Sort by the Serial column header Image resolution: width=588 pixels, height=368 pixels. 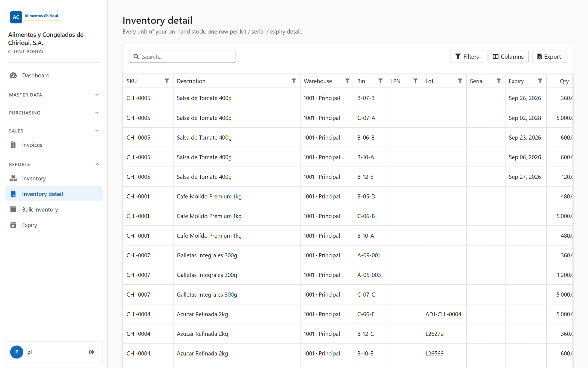(x=477, y=81)
